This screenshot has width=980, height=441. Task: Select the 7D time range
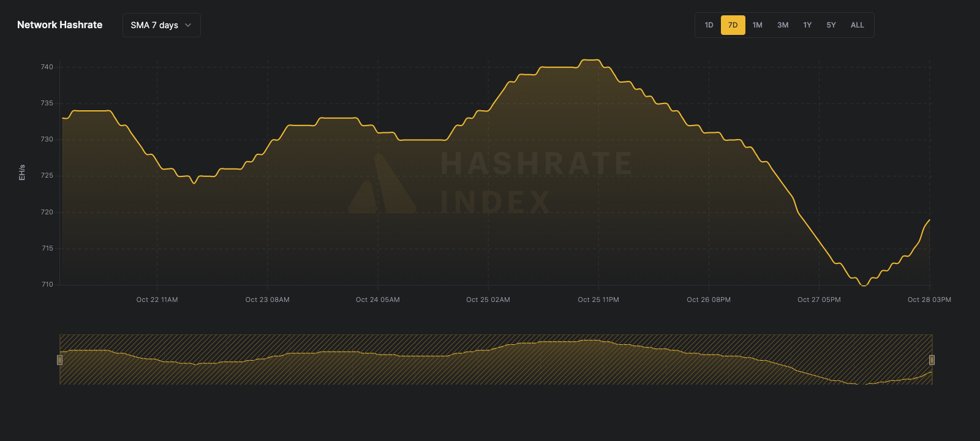point(733,25)
